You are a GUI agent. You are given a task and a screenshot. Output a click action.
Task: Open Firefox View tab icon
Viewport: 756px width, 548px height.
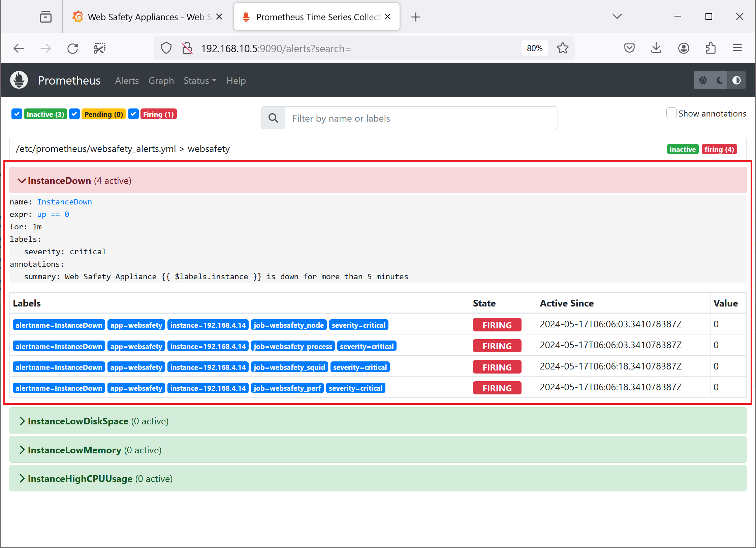pos(45,17)
